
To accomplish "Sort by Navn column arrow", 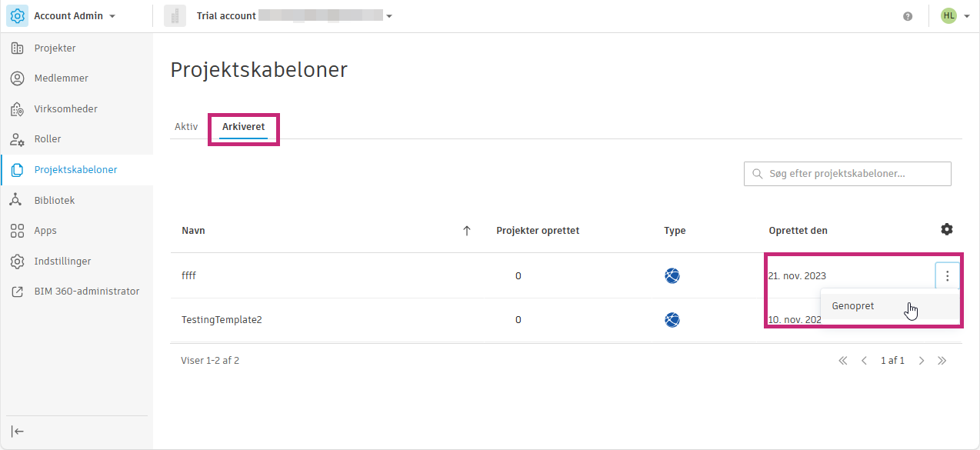I will tap(466, 230).
